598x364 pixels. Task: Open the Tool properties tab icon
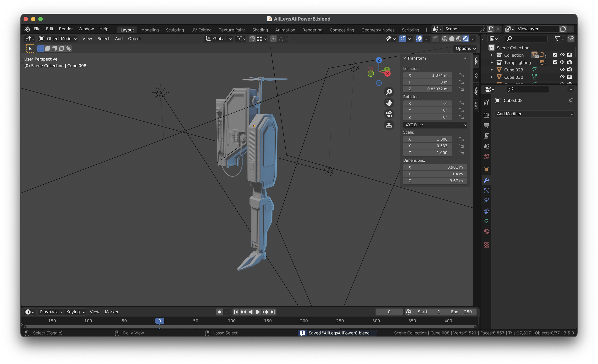click(486, 102)
